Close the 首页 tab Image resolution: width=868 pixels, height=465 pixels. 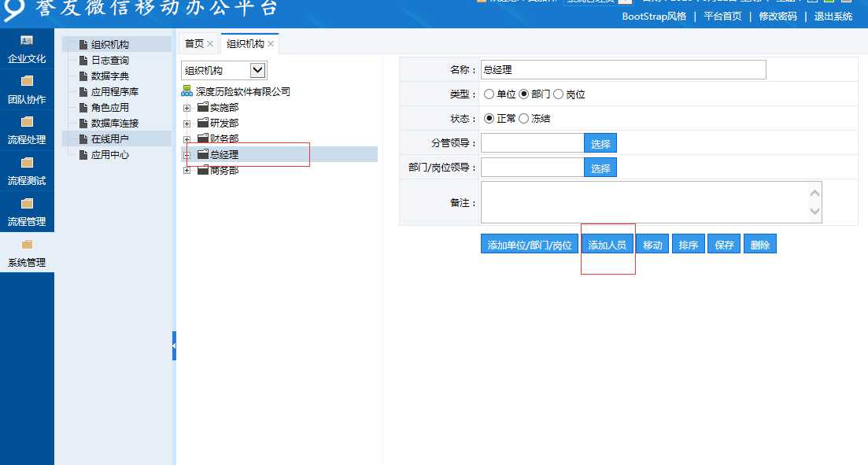point(210,44)
